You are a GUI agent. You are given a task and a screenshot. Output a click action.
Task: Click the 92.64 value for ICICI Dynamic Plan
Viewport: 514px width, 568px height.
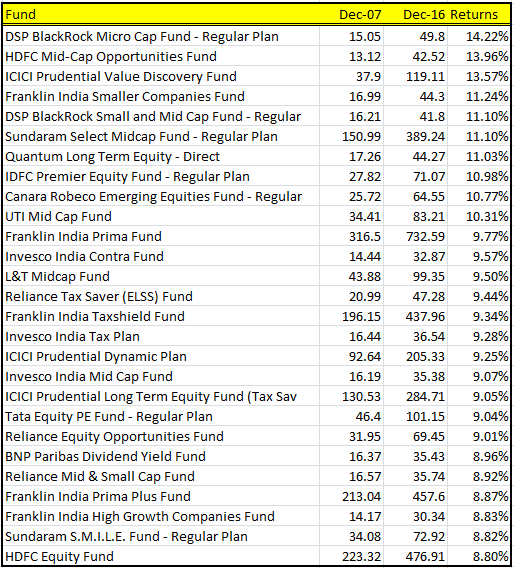(351, 356)
